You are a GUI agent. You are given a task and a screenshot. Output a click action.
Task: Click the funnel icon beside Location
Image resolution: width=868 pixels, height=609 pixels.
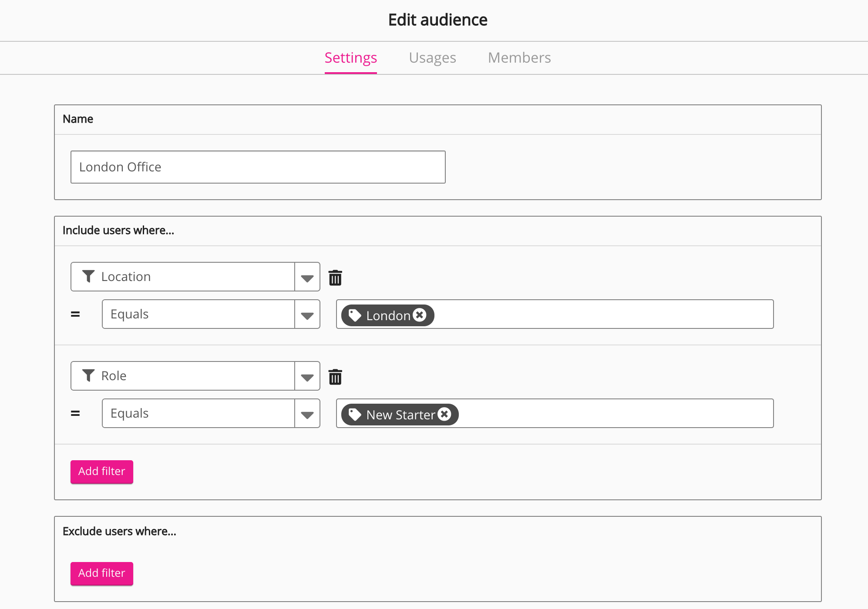point(88,276)
